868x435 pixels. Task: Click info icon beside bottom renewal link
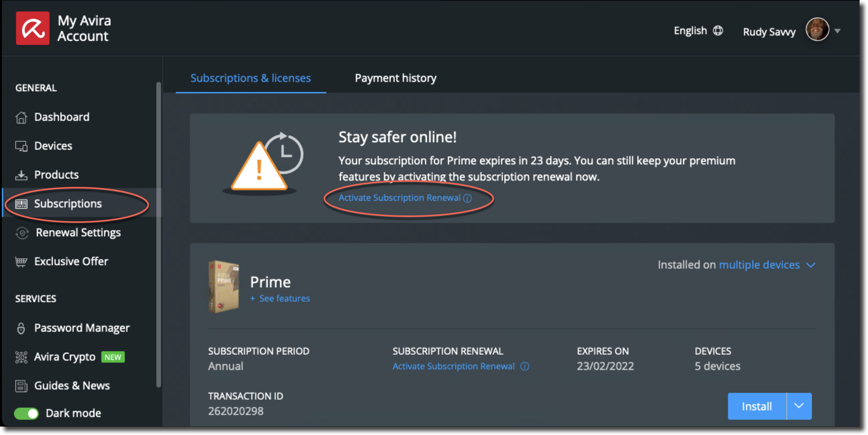[525, 367]
